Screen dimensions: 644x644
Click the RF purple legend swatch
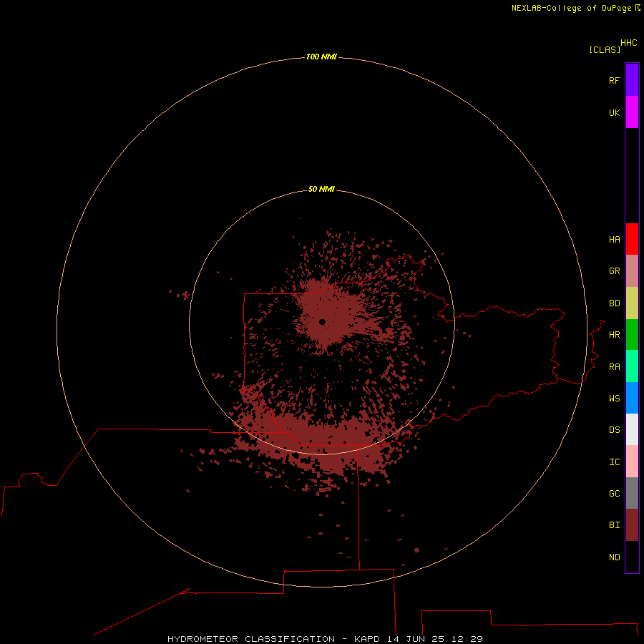(632, 80)
